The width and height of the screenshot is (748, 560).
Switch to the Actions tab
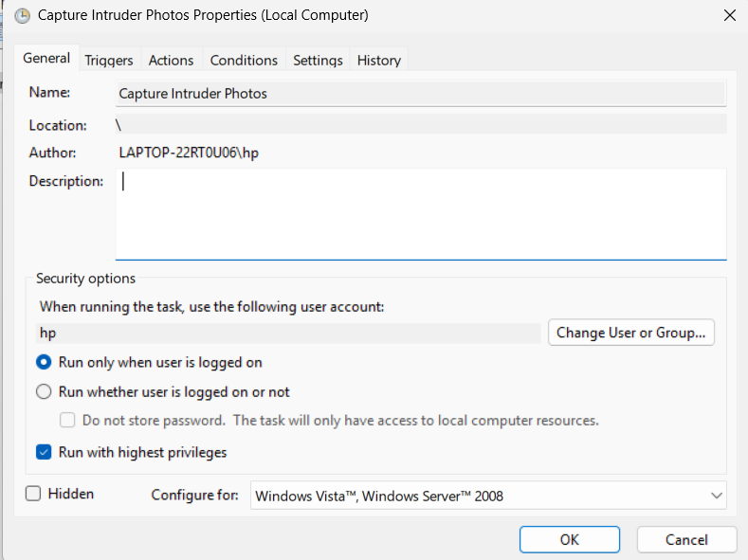point(171,60)
